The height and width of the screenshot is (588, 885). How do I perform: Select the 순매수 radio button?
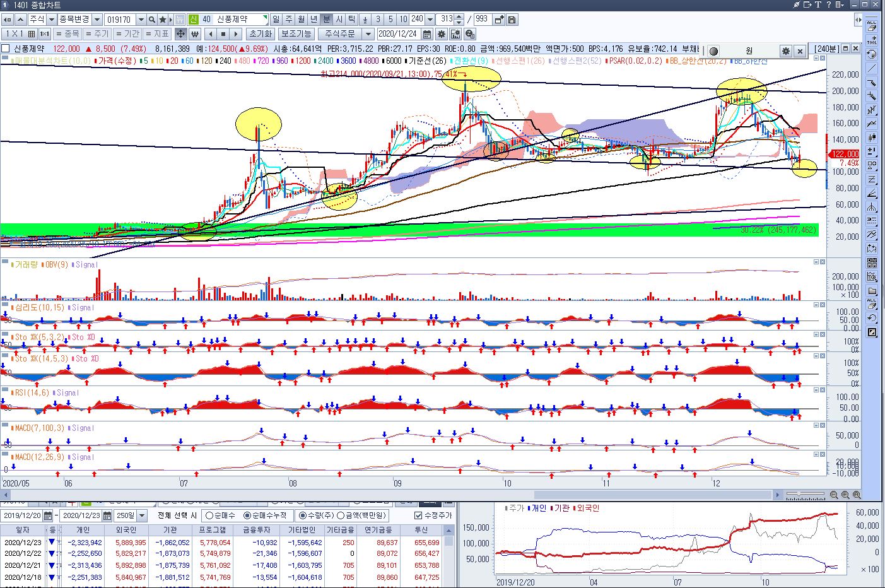click(209, 515)
